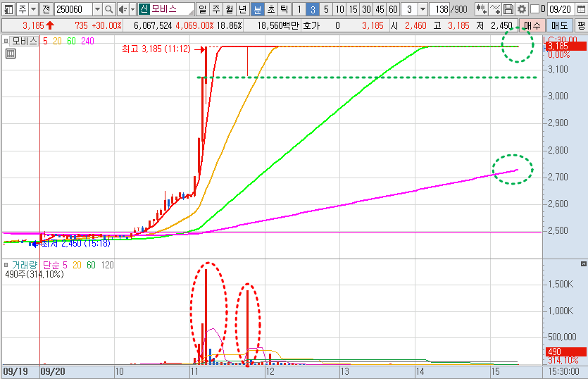The height and width of the screenshot is (379, 588).
Task: Set interval to 60 minutes
Action: point(393,9)
